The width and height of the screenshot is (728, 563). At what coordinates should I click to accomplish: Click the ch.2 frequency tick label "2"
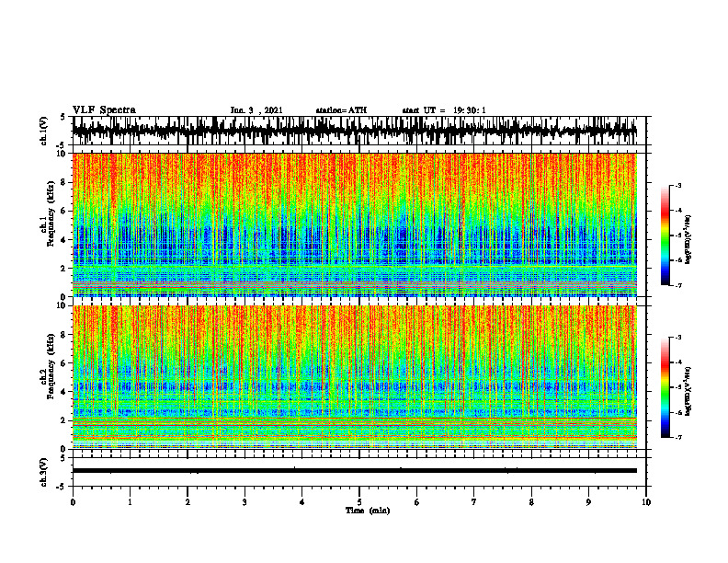coord(64,420)
